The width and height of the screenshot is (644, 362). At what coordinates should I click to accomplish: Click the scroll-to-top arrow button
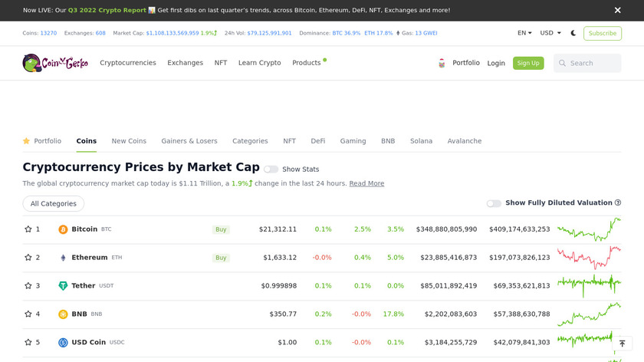(x=623, y=344)
